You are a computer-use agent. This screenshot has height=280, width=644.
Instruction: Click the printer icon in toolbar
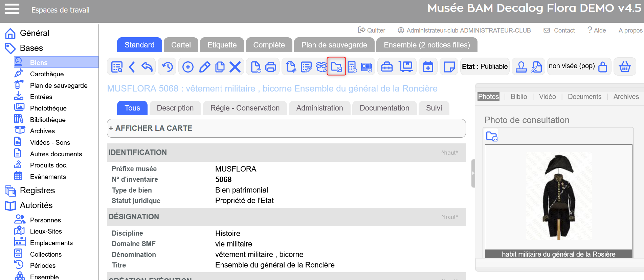click(x=270, y=67)
